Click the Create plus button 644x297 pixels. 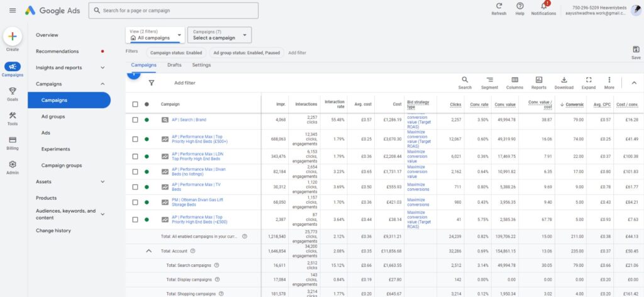click(x=13, y=36)
